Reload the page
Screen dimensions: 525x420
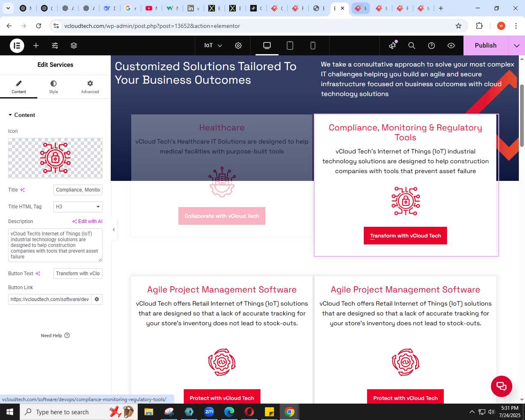(x=39, y=26)
